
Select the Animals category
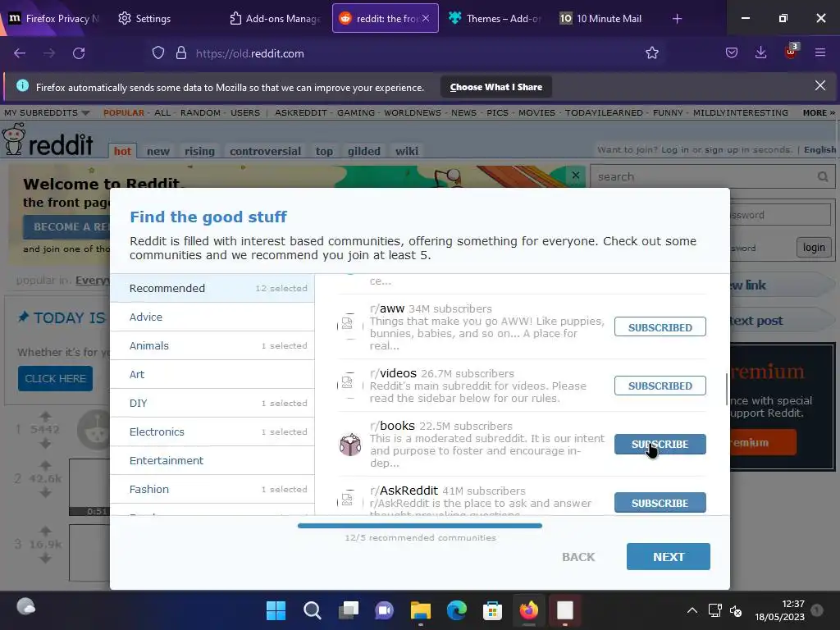pos(212,345)
